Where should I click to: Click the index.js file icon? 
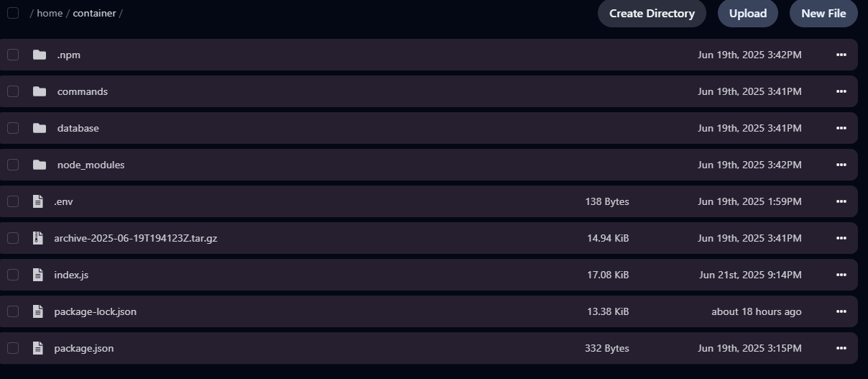tap(38, 275)
